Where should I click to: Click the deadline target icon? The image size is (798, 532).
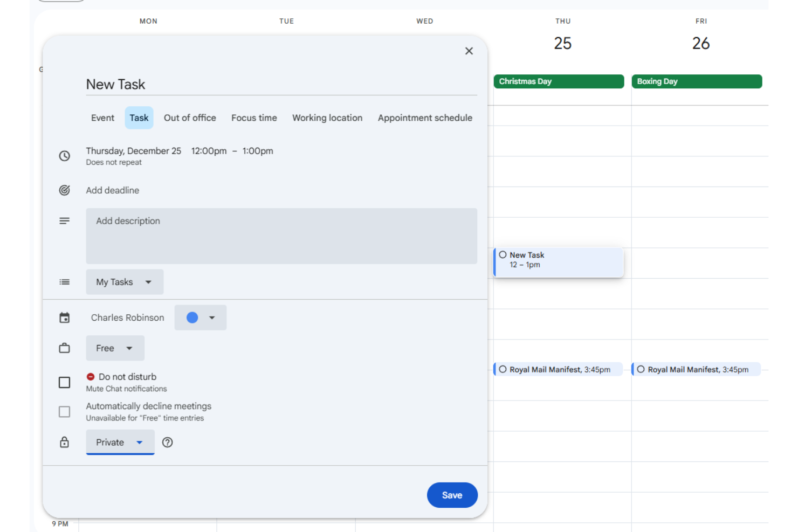[64, 190]
